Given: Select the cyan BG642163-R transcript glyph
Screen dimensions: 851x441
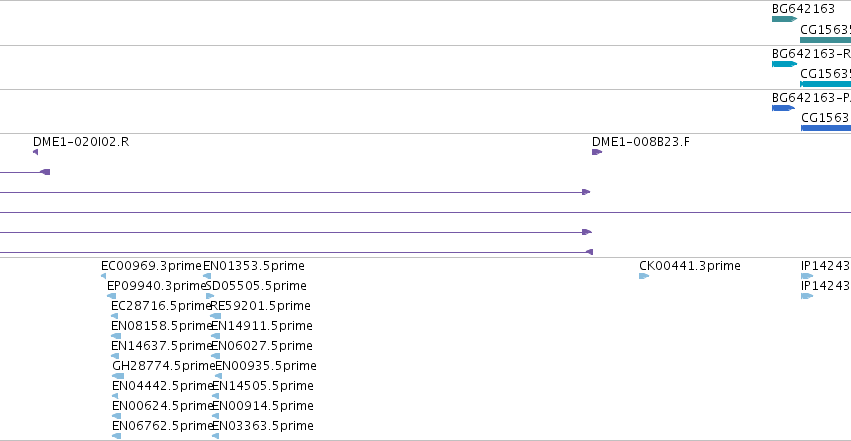Looking at the screenshot, I should pos(784,64).
